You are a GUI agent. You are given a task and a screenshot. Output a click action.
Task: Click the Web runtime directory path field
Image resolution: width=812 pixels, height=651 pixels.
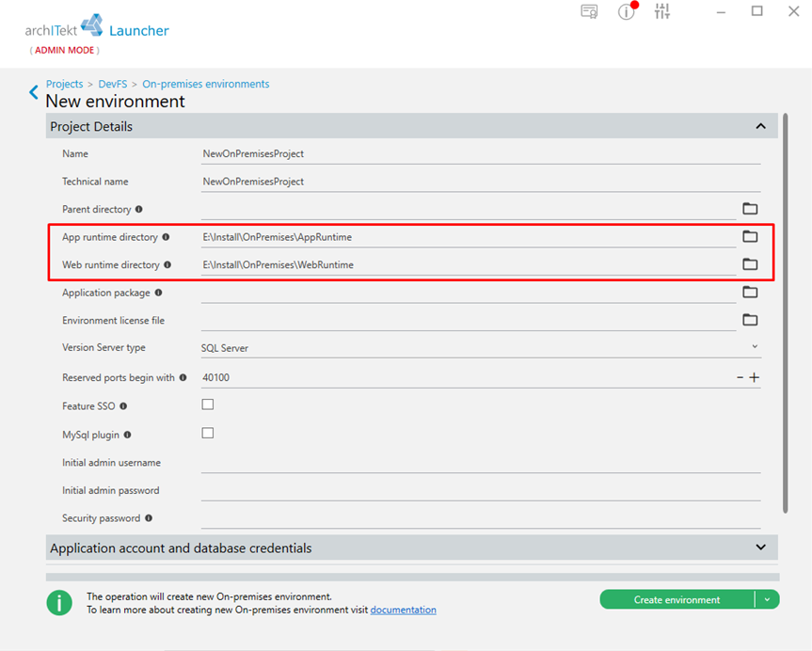(x=469, y=265)
